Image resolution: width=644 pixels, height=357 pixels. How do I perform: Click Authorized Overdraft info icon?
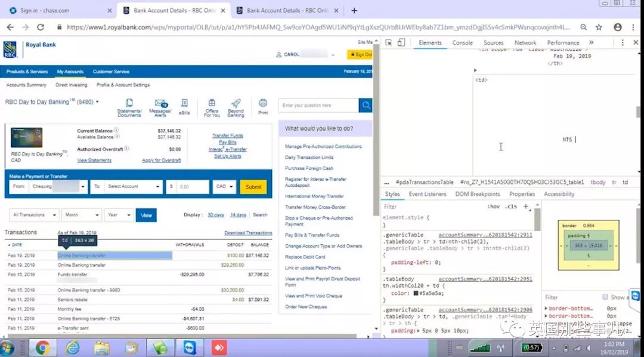coord(126,149)
